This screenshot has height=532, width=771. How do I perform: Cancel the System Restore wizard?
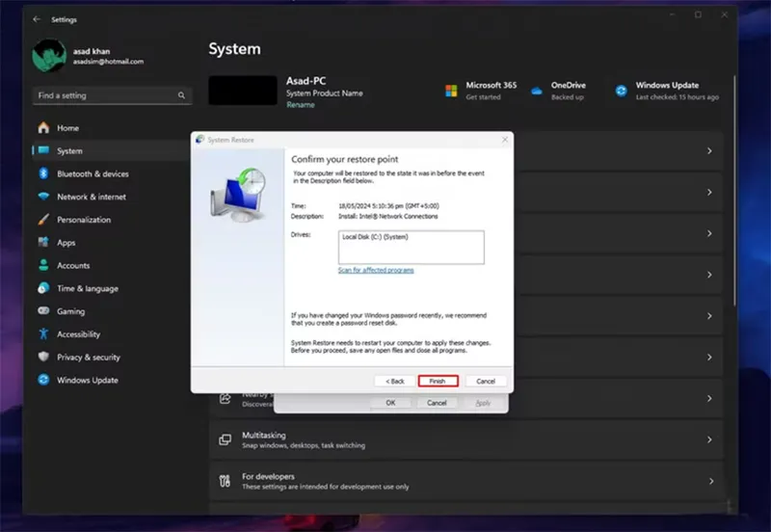[486, 381]
